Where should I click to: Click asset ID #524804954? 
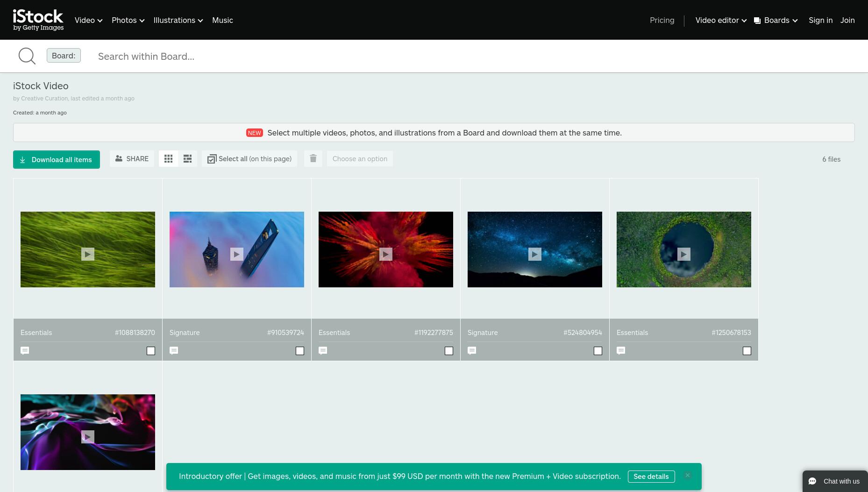coord(583,333)
